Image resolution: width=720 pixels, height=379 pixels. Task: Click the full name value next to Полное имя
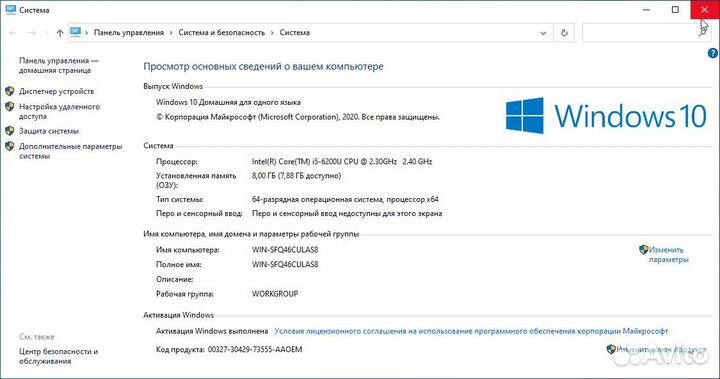coord(285,265)
